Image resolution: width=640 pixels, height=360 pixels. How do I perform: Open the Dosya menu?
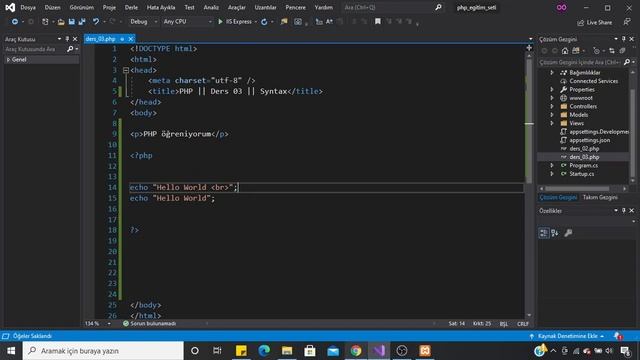(28, 7)
